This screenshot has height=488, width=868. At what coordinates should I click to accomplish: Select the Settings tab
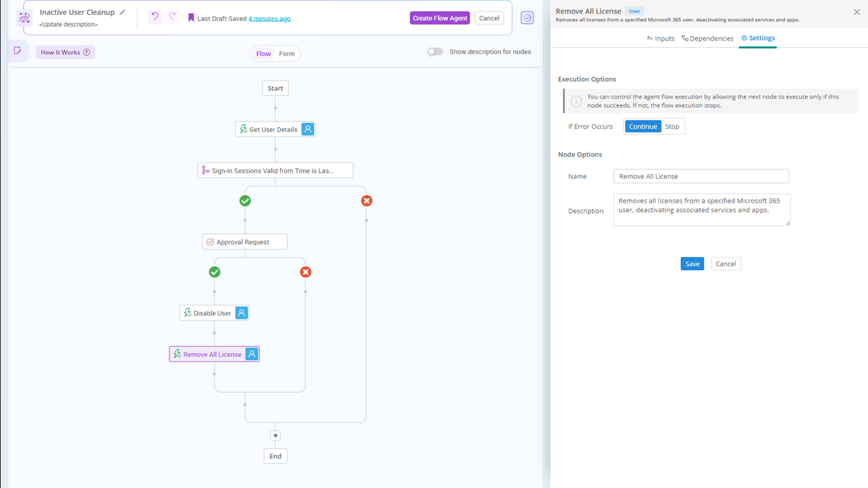point(757,38)
